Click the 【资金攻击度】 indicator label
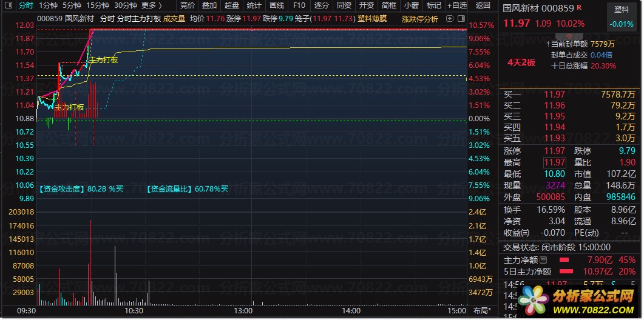Image resolution: width=644 pixels, height=320 pixels. [x=61, y=189]
